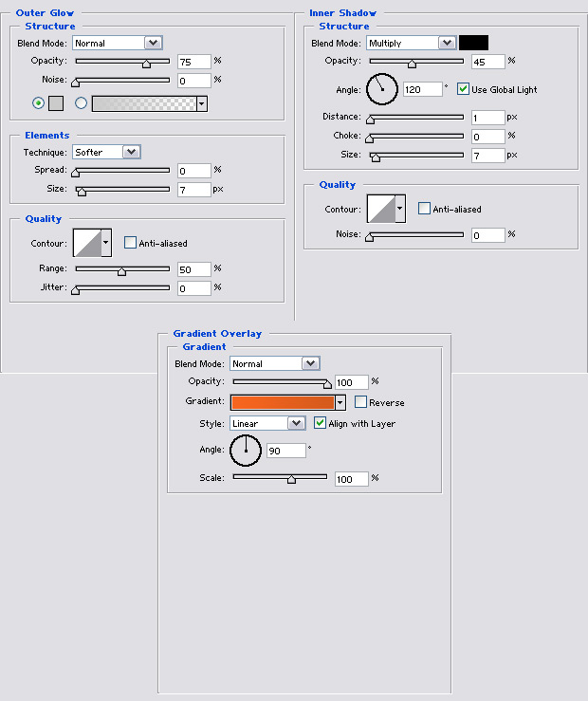Enable the Reverse gradient checkbox
The image size is (588, 701).
[x=360, y=402]
